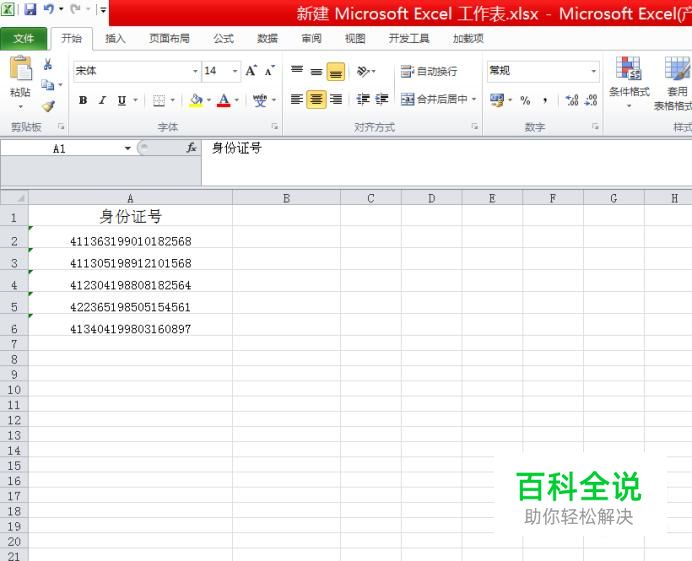Toggle the highlighted Bottom Align icon
The image size is (692, 561).
(335, 72)
